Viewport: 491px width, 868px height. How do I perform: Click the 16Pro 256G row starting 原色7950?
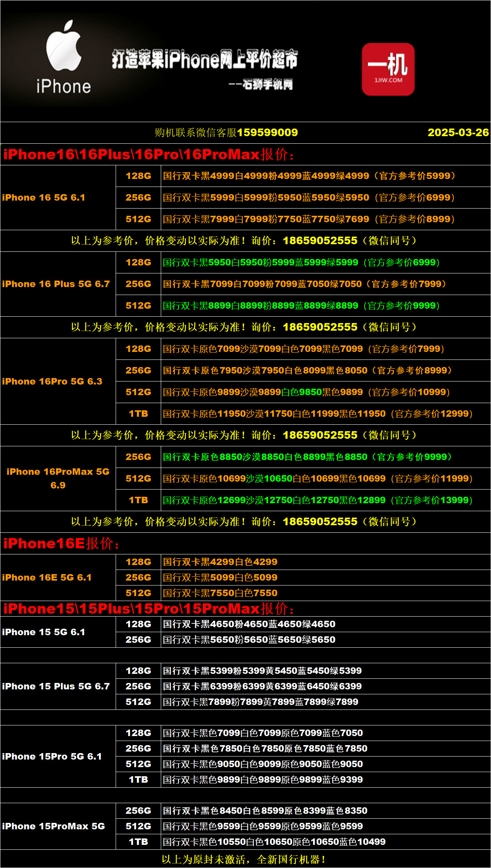click(x=326, y=370)
